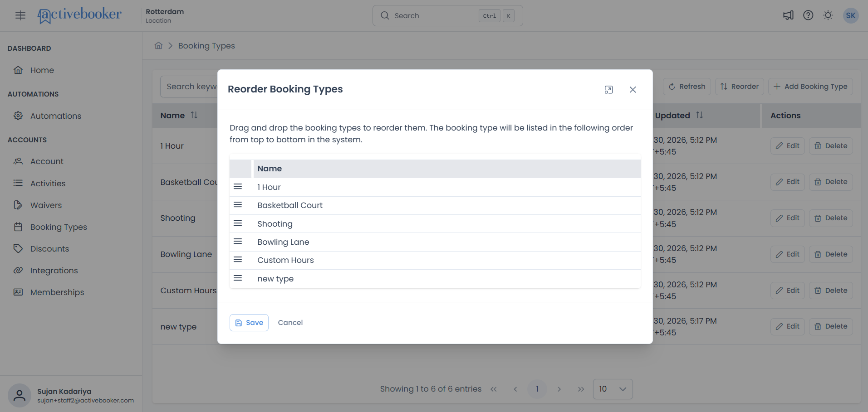Delete the Basketball Court booking type

831,182
